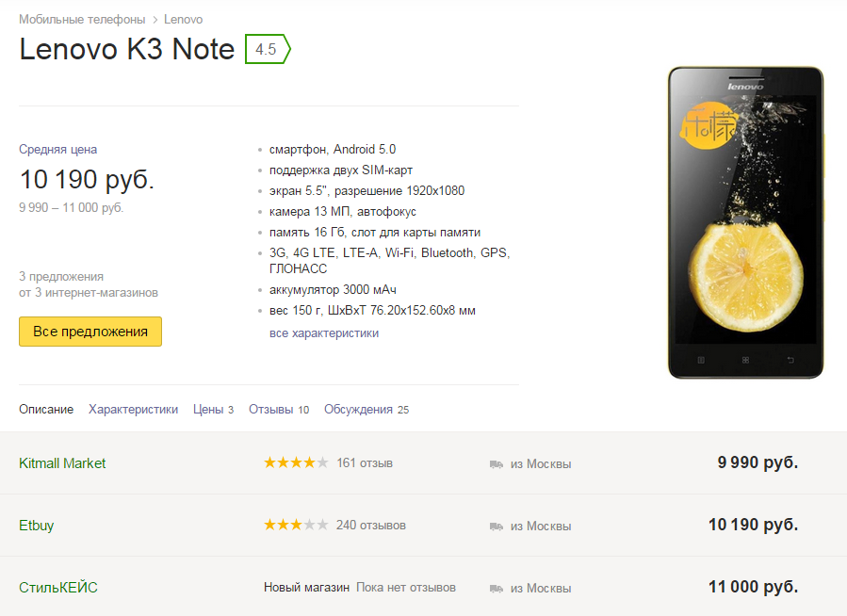Click the 4.5 rating badge
The image size is (847, 616).
[x=268, y=49]
